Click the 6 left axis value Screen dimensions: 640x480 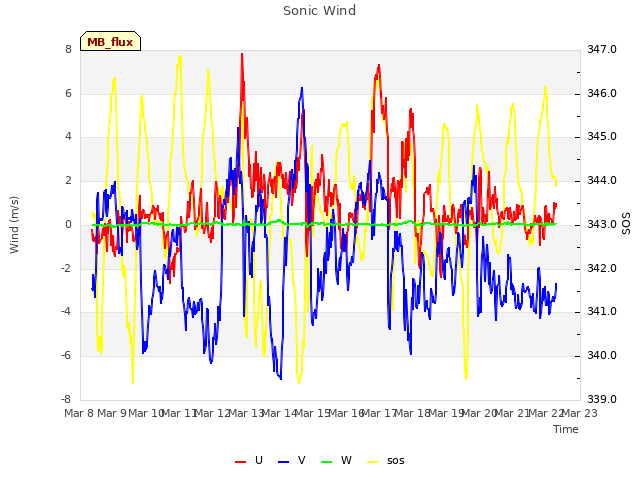coord(68,93)
